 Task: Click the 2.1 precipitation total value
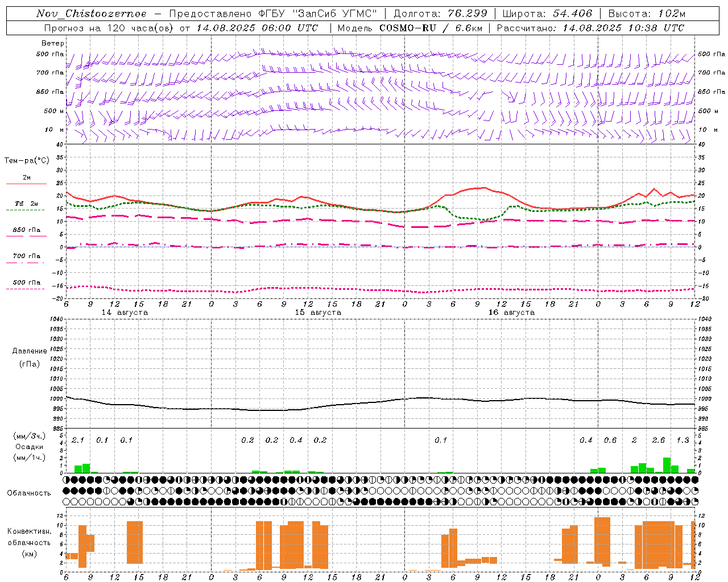78,440
